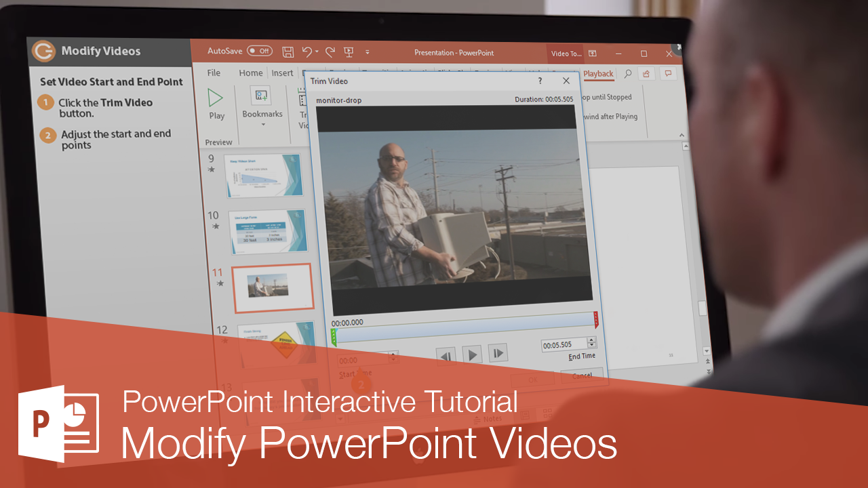Screen dimensions: 868x488
Task: Expand the Bookmarks dropdown arrow
Action: pyautogui.click(x=262, y=124)
